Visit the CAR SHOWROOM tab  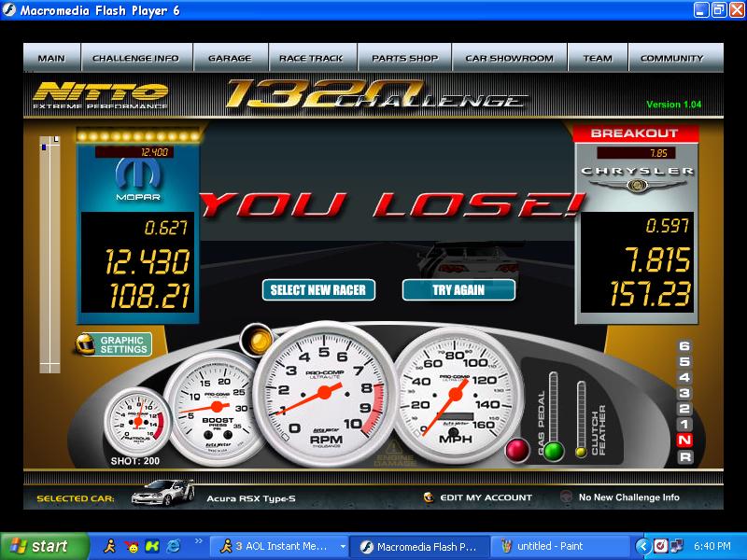tap(509, 58)
